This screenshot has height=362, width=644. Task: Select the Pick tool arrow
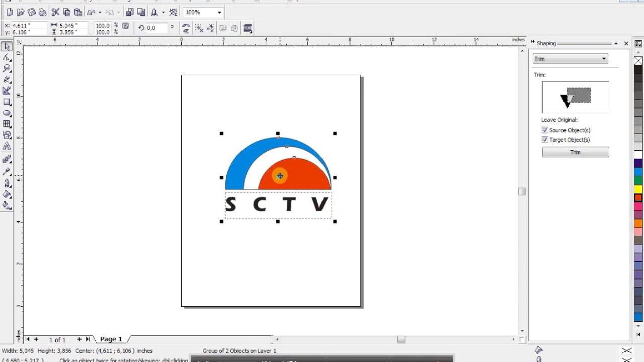[7, 47]
